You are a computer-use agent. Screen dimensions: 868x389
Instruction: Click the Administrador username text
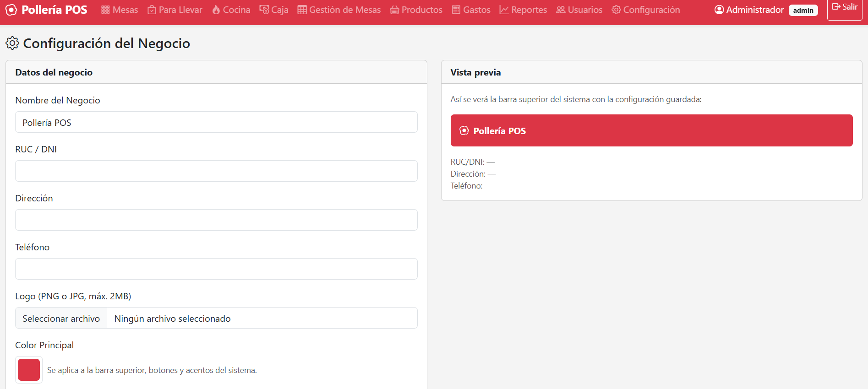[x=755, y=10]
